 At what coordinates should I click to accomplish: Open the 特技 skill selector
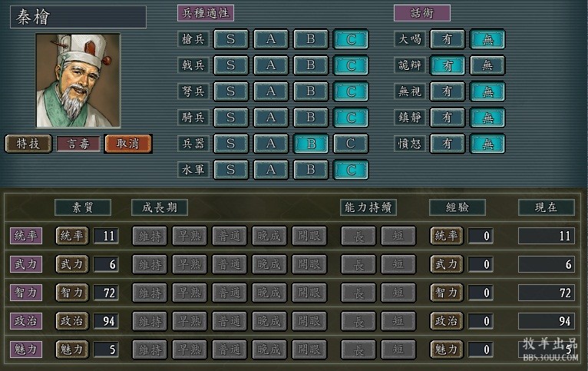click(28, 144)
